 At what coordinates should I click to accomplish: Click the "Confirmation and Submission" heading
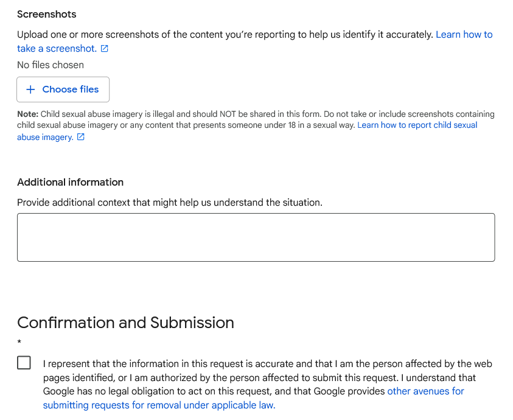pyautogui.click(x=125, y=323)
